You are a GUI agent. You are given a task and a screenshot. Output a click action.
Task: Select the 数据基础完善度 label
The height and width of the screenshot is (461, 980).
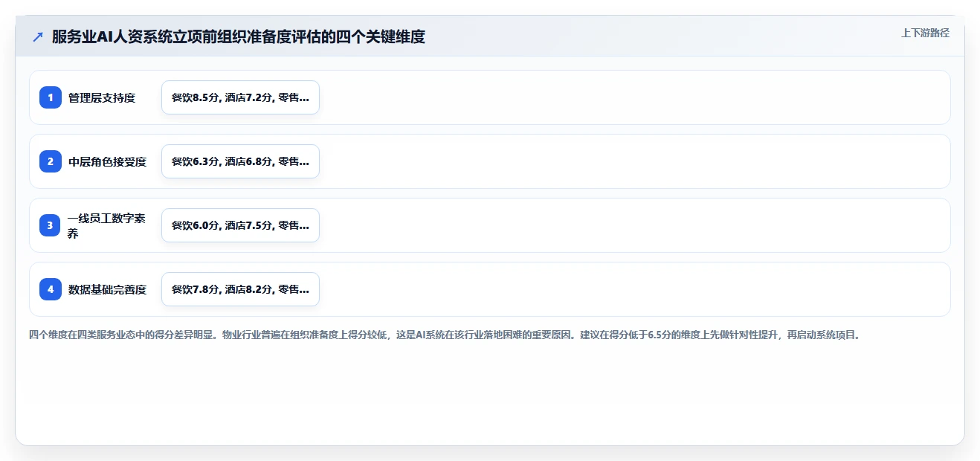coord(108,289)
